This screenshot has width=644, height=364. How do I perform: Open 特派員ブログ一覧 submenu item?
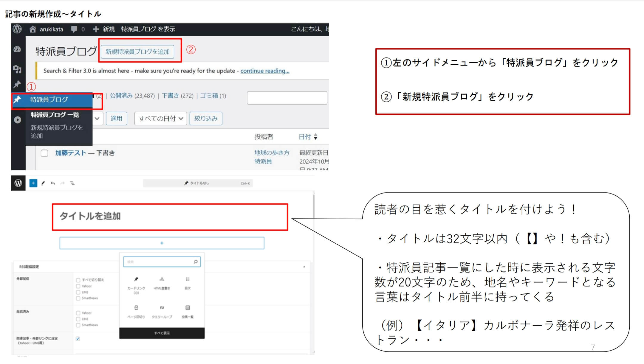coord(55,115)
